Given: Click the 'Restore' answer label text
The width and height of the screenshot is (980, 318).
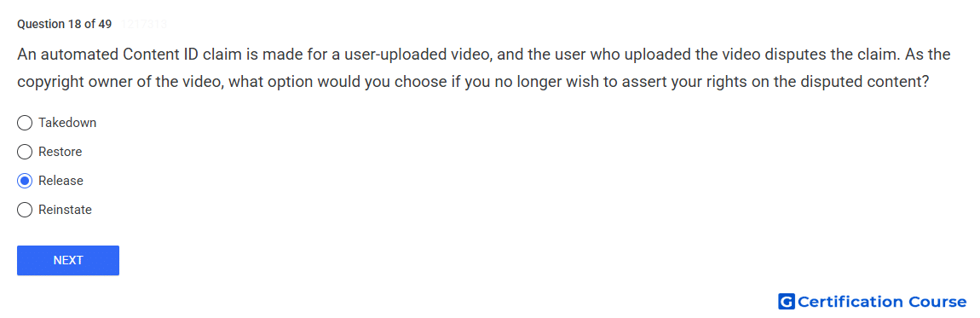Looking at the screenshot, I should click(x=60, y=152).
